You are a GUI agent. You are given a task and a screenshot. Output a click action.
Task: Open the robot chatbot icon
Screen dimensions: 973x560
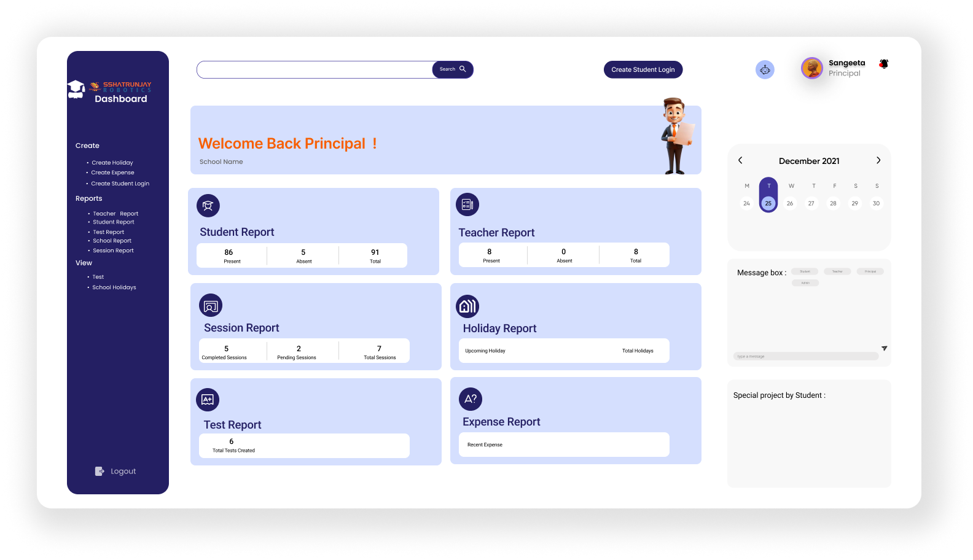tap(765, 70)
